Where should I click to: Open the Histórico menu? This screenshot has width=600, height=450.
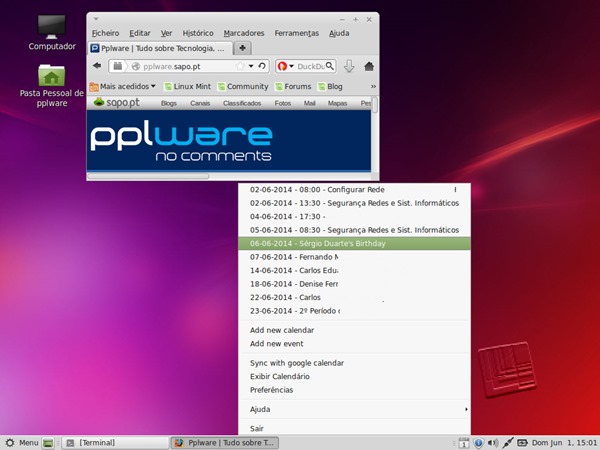[x=198, y=33]
